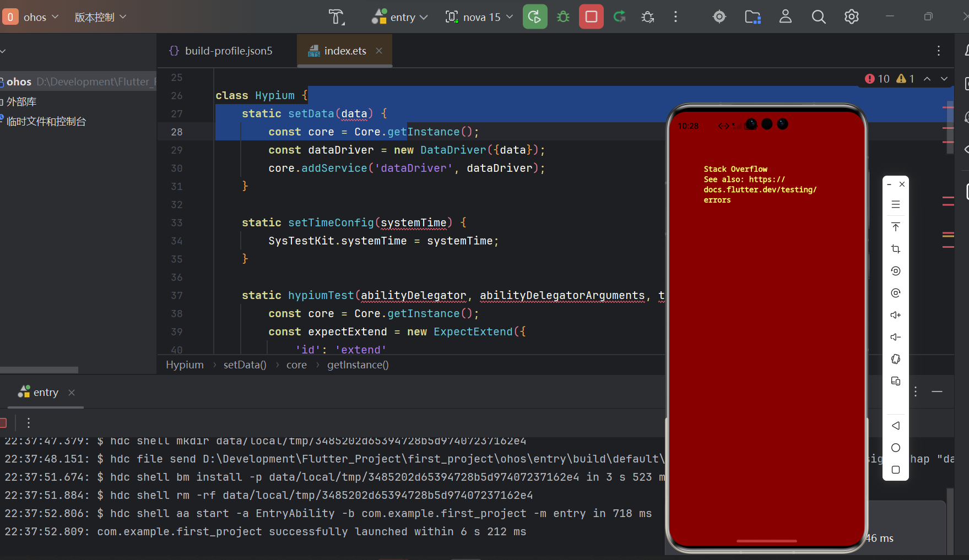Click the warnings count indicator 1
Screen dimensions: 969x560
[906, 79]
